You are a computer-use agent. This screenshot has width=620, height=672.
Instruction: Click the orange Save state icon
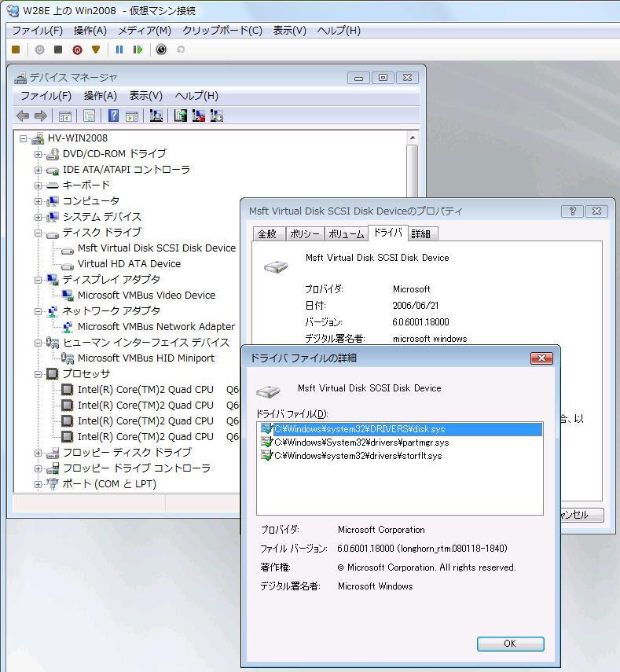96,50
